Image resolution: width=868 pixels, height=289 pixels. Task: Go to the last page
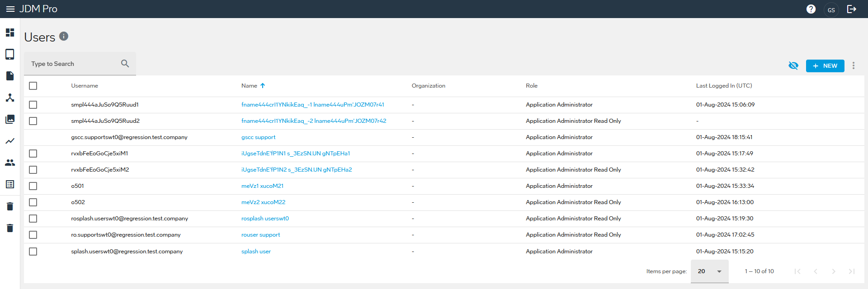pyautogui.click(x=852, y=271)
